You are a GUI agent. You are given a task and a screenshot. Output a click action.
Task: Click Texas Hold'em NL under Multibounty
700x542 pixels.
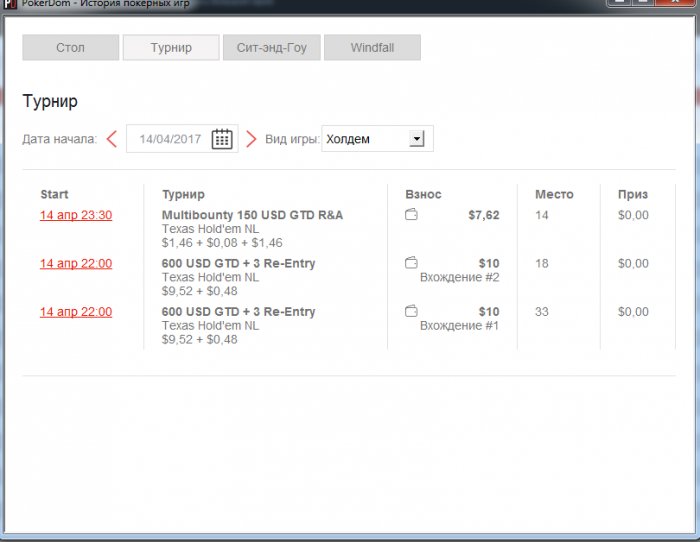[210, 229]
